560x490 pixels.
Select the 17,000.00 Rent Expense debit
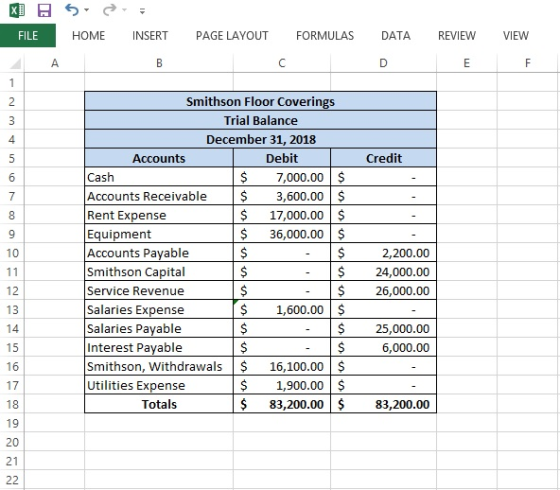pos(282,215)
